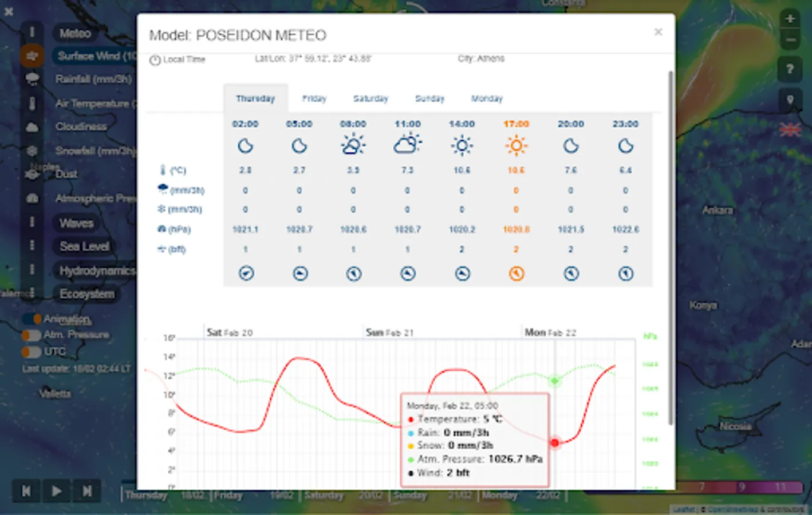Select the Atmospheric Pressure icon

tap(32, 198)
